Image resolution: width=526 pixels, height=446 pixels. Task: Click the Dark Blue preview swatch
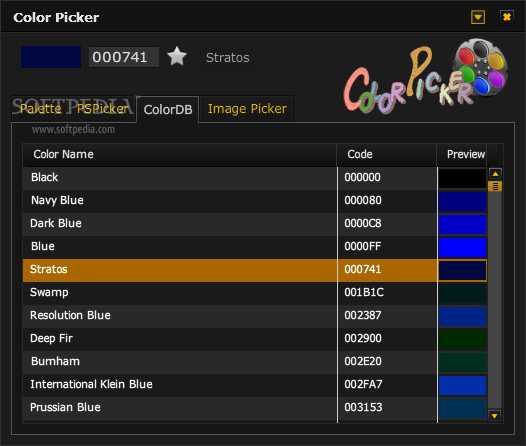pyautogui.click(x=463, y=224)
